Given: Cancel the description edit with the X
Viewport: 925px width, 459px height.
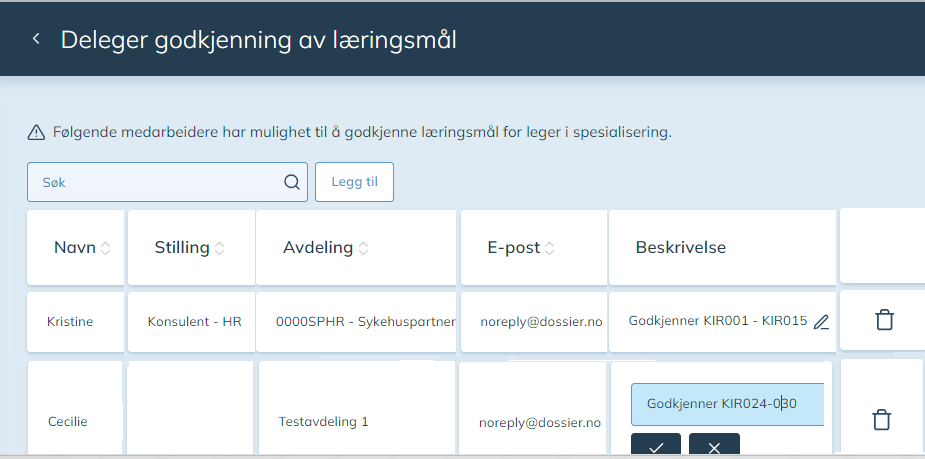Looking at the screenshot, I should click(x=714, y=446).
